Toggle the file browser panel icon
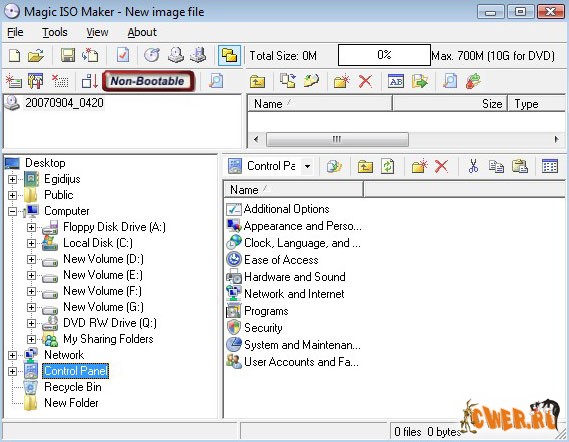The height and width of the screenshot is (442, 569). pyautogui.click(x=229, y=55)
